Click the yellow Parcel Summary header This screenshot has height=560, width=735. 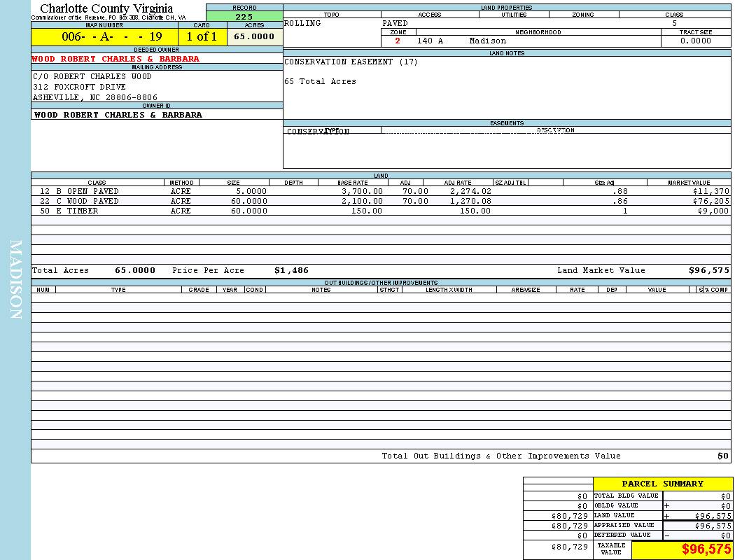pos(662,484)
